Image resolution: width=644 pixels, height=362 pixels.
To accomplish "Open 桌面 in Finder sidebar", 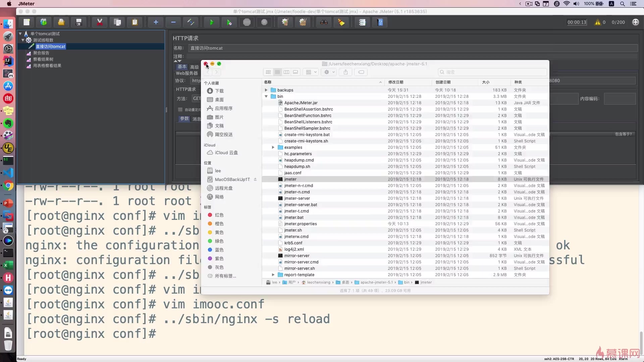I will [x=219, y=100].
